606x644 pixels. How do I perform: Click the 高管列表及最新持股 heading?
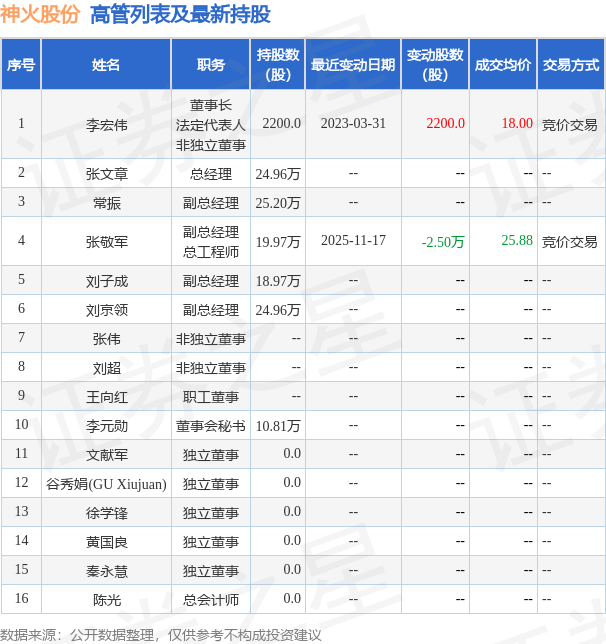point(180,14)
